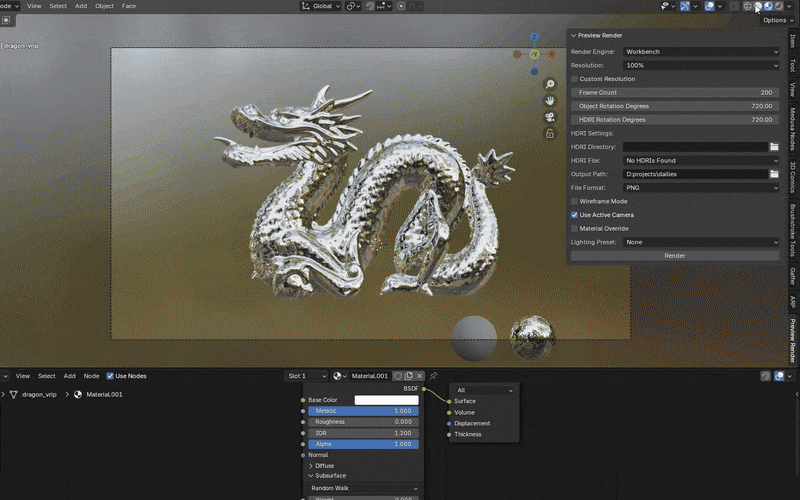
Task: Enable the Custom Resolution checkbox
Action: click(x=574, y=79)
